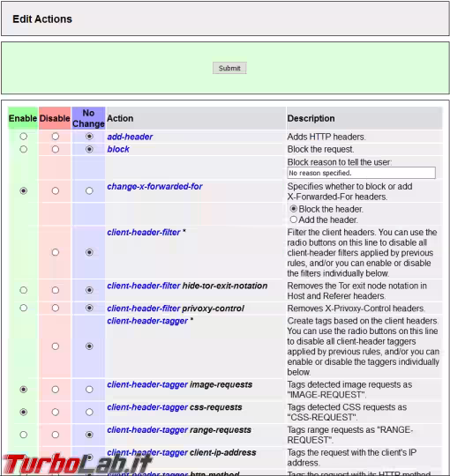This screenshot has height=476, width=450.
Task: Open the change-x-forwarded-for link
Action: coord(154,186)
